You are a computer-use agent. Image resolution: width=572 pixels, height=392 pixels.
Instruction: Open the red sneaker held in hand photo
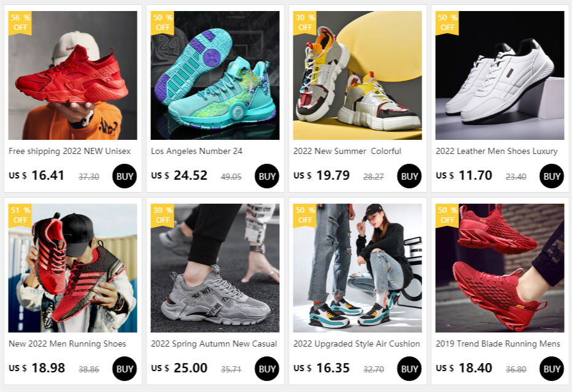72,75
